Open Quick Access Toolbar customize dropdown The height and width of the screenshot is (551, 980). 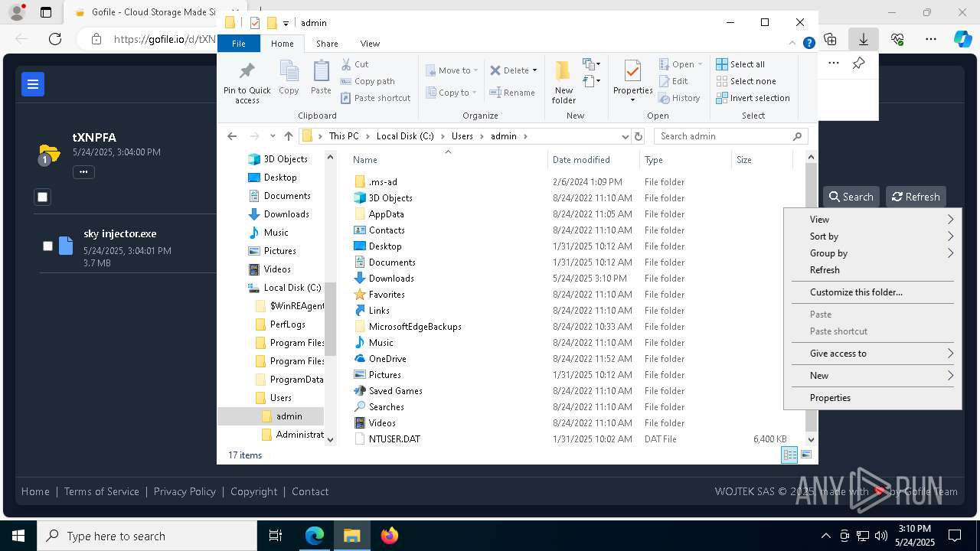(286, 23)
